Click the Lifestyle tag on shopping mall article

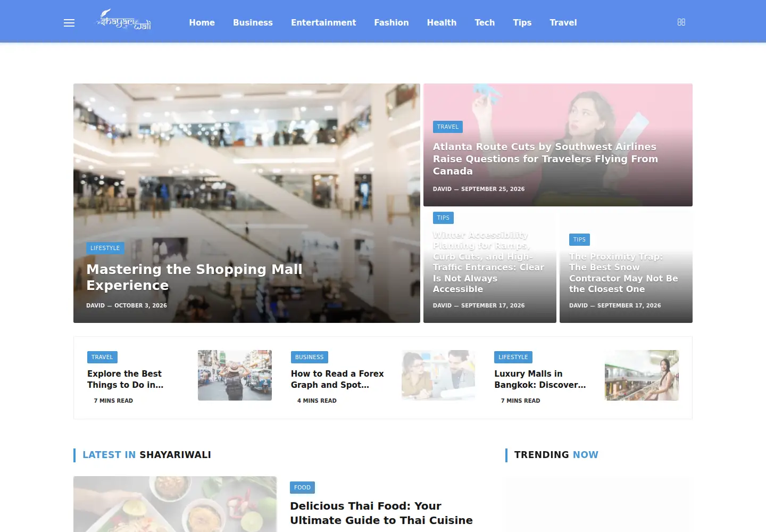pyautogui.click(x=105, y=248)
